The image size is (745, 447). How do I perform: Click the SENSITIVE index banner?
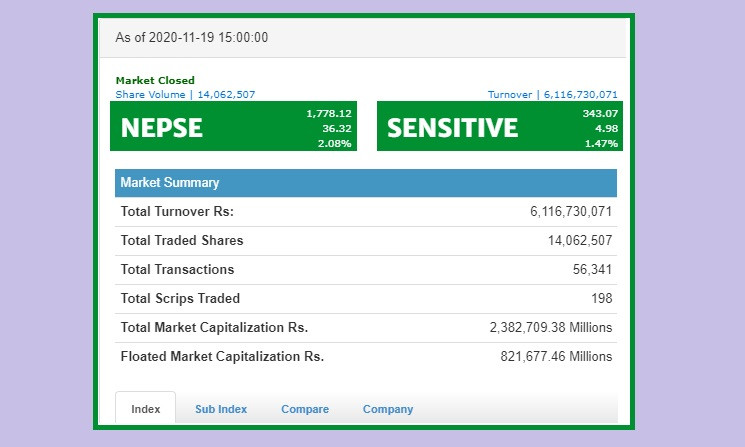point(500,126)
